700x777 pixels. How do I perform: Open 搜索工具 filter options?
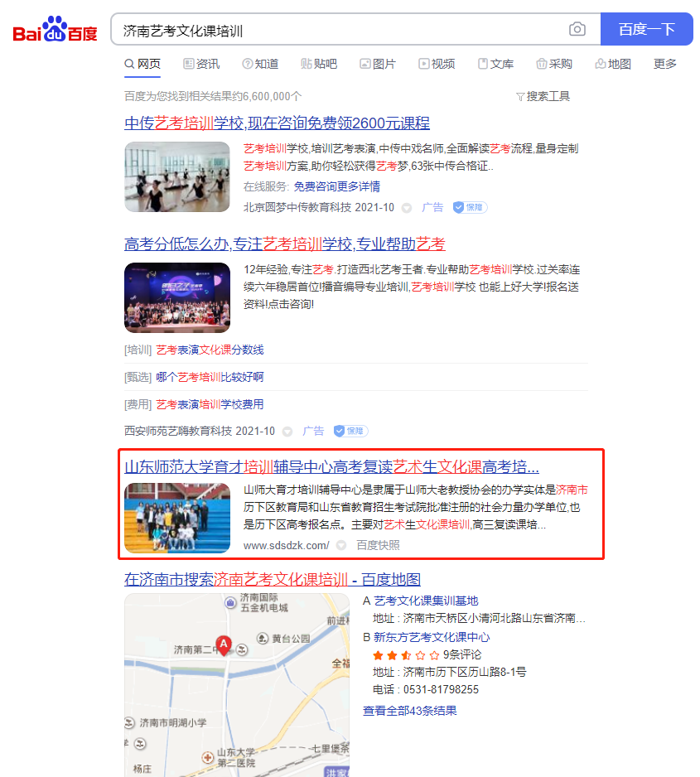[x=543, y=96]
